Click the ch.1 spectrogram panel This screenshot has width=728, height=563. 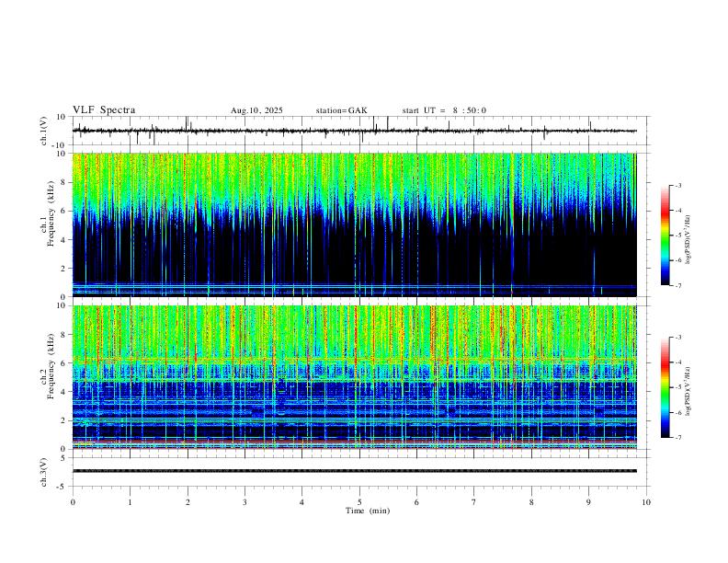[354, 224]
